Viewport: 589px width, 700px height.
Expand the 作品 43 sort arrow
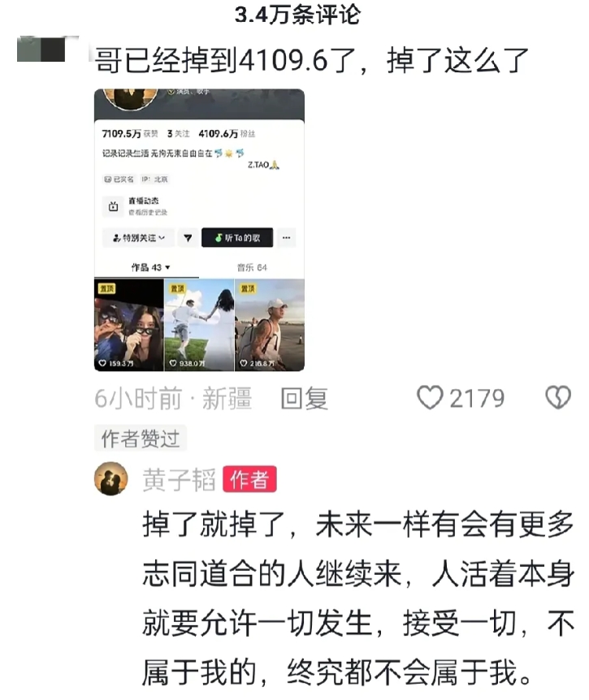[168, 267]
